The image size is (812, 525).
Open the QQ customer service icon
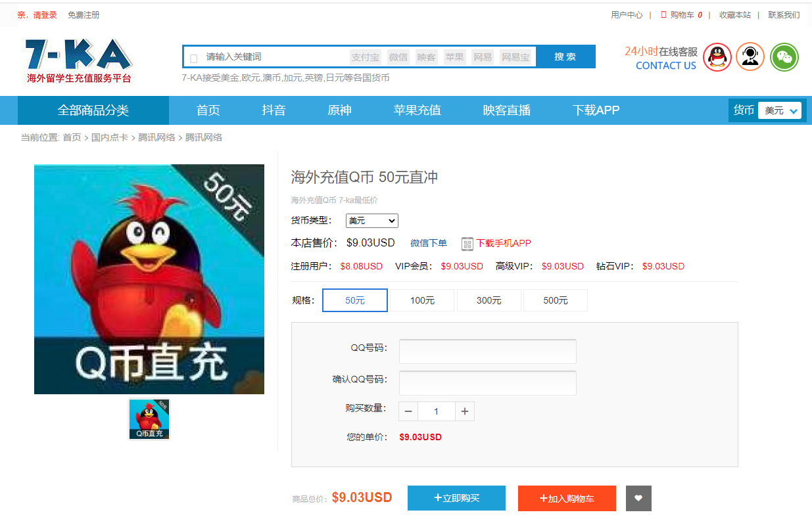[x=717, y=57]
